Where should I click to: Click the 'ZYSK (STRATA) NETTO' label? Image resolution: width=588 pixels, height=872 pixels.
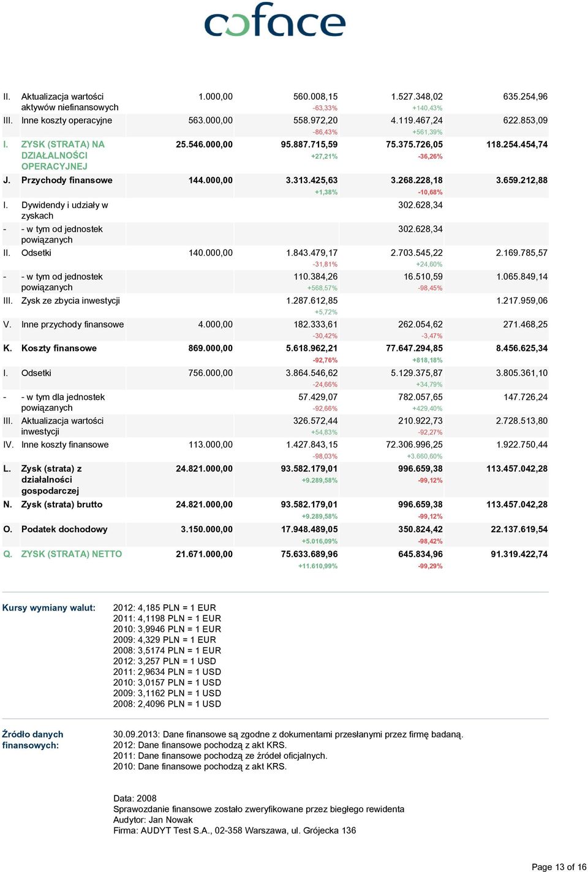pos(72,554)
